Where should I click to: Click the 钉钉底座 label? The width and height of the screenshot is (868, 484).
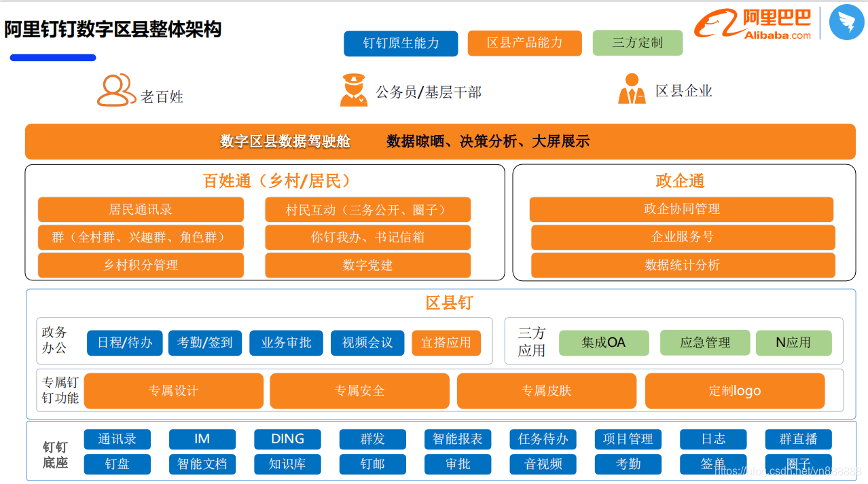56,455
